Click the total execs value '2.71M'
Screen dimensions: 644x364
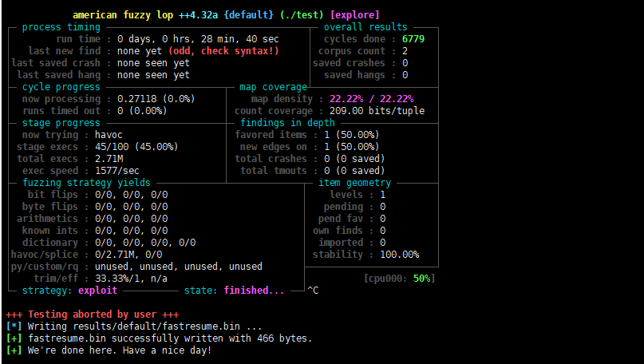pos(109,159)
